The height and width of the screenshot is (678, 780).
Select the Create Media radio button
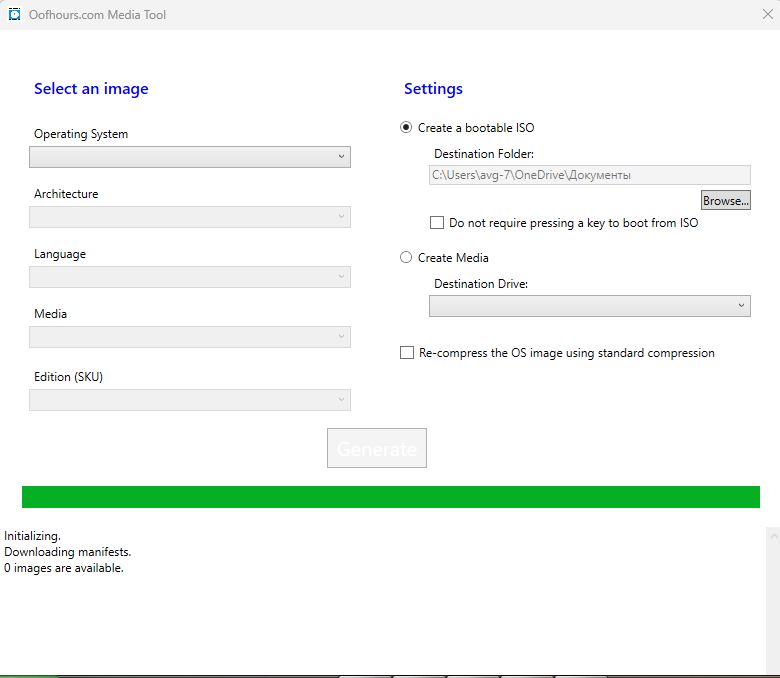[406, 257]
